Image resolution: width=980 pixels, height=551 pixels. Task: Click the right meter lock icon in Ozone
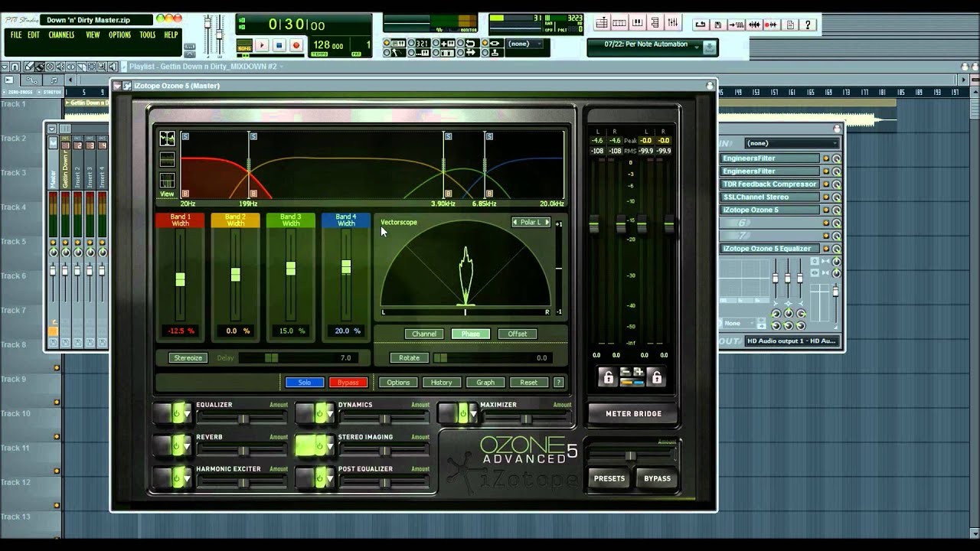(655, 377)
